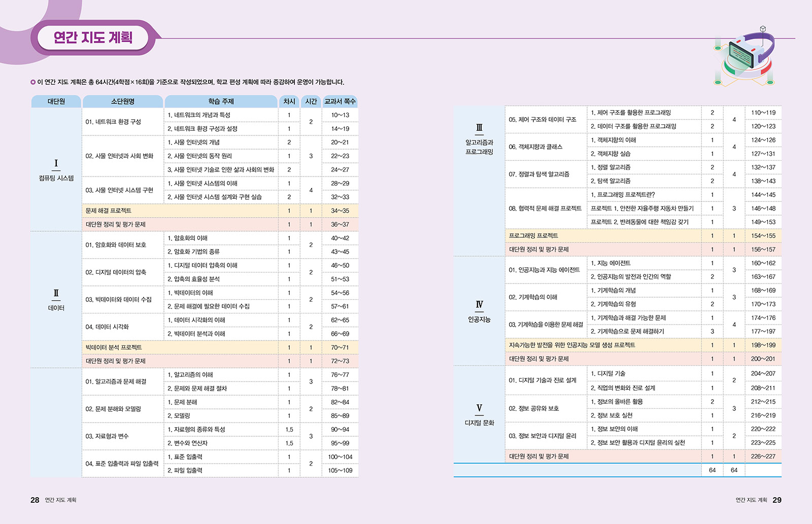The height and width of the screenshot is (524, 812).
Task: Click '01. 알고리즘과 문제 해결'
Action: 116,381
